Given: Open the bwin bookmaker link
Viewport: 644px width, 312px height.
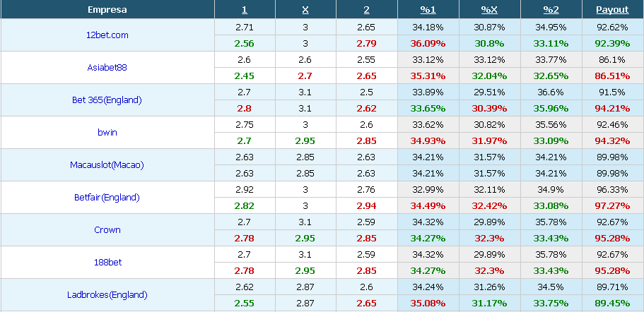Looking at the screenshot, I should 107,133.
